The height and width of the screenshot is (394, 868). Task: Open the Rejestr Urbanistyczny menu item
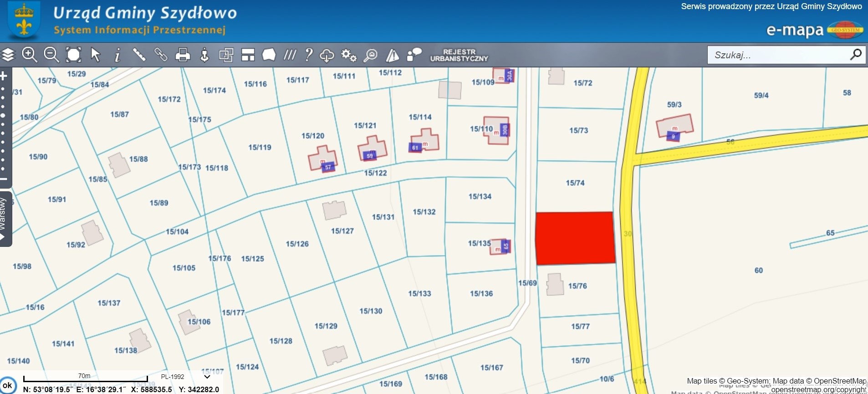coord(459,55)
